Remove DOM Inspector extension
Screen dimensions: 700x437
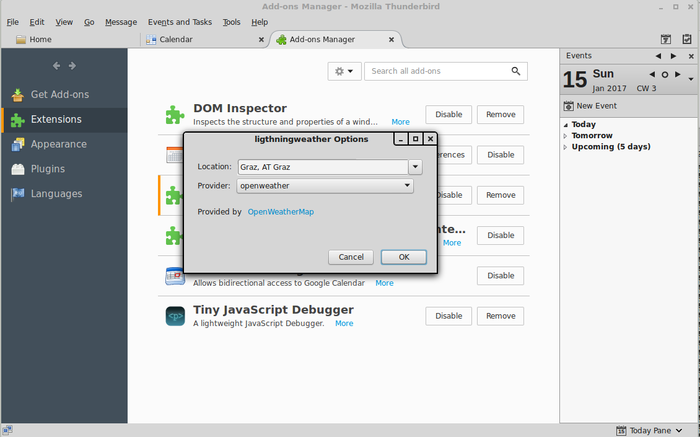pos(500,115)
